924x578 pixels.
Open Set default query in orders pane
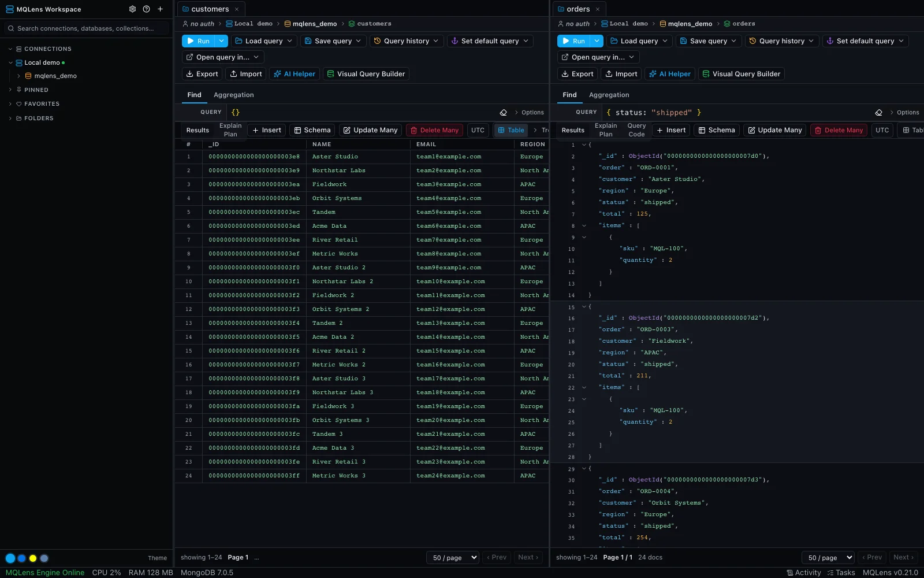coord(865,41)
